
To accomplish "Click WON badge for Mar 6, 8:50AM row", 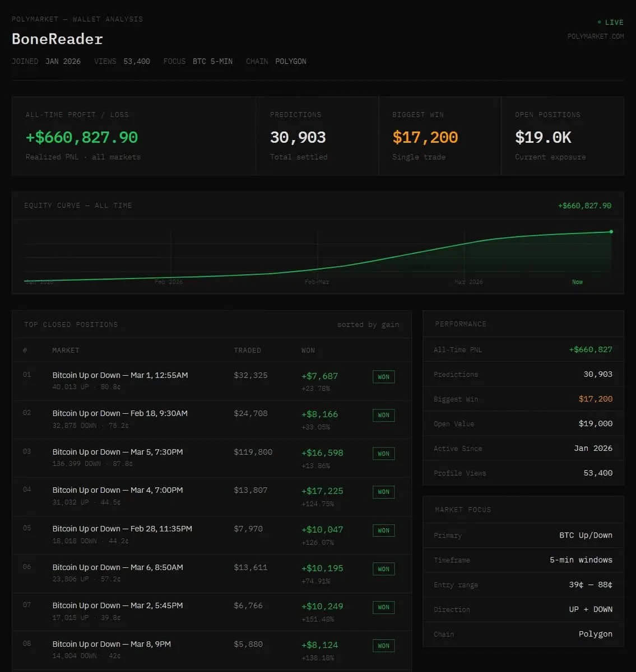I will tap(383, 569).
